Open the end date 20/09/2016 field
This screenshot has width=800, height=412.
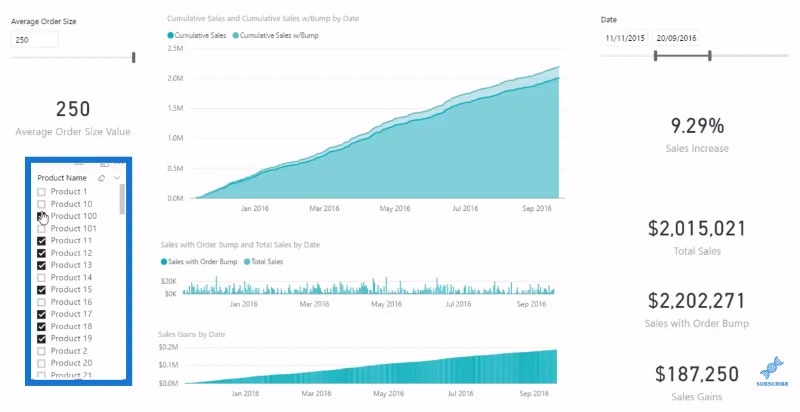(676, 38)
